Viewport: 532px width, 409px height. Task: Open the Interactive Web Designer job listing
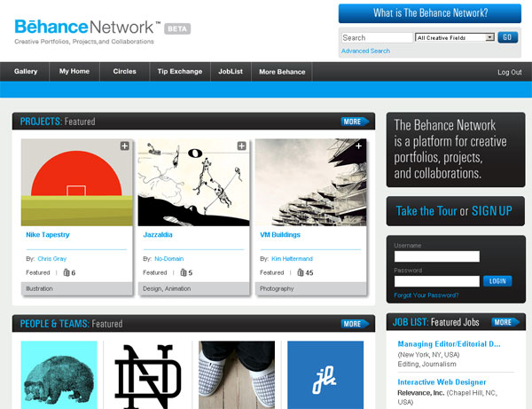pyautogui.click(x=442, y=382)
